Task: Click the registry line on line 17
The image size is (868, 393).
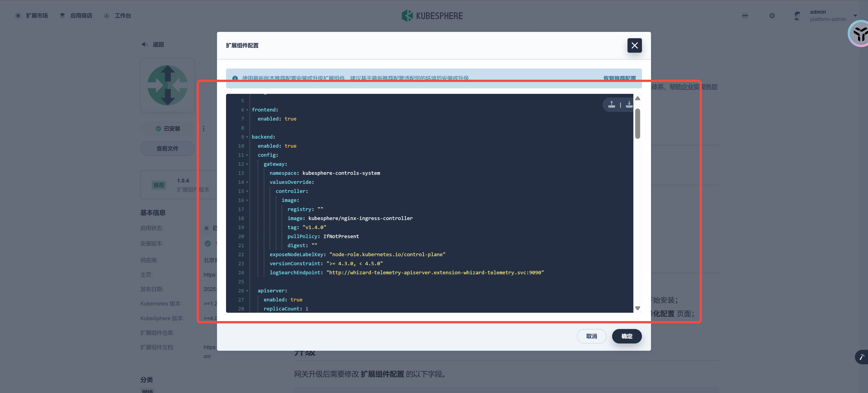Action: coord(305,209)
